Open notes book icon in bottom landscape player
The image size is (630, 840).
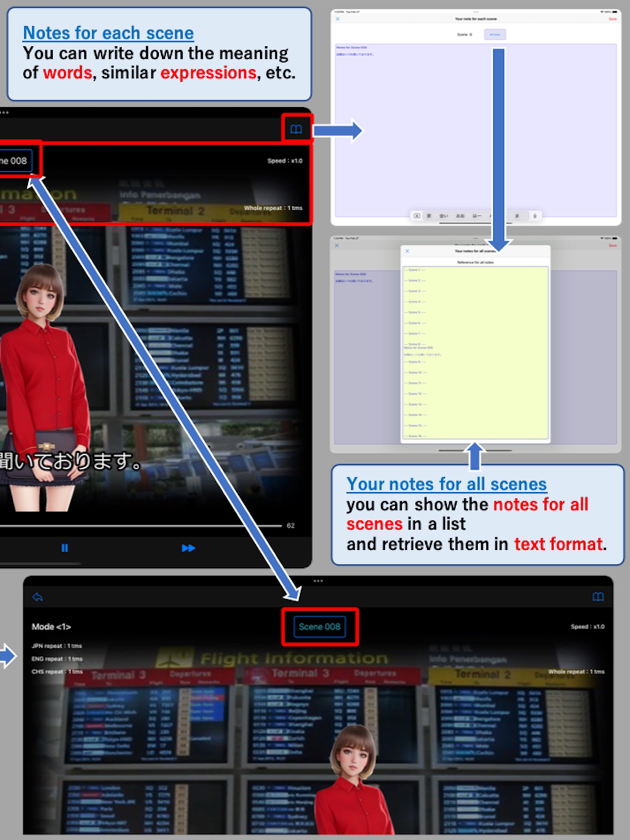598,597
